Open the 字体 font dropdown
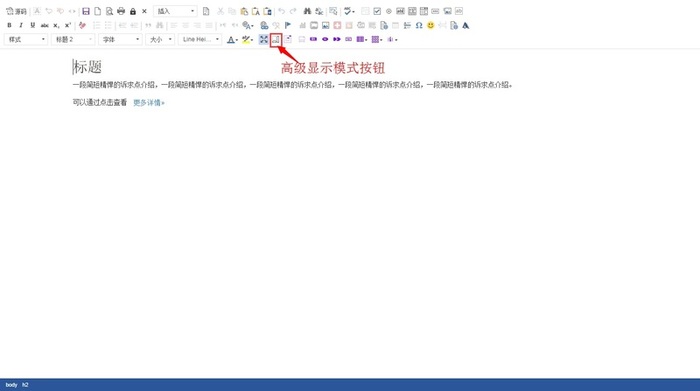 120,39
